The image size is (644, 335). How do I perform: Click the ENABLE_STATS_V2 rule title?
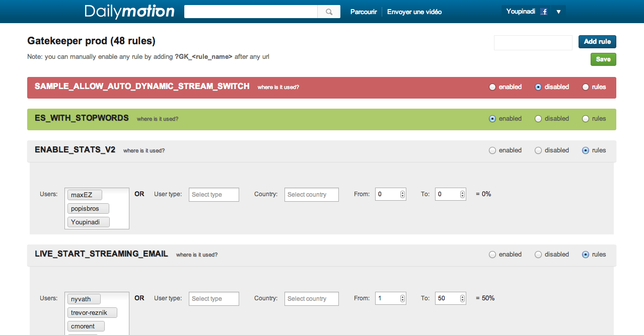(75, 150)
